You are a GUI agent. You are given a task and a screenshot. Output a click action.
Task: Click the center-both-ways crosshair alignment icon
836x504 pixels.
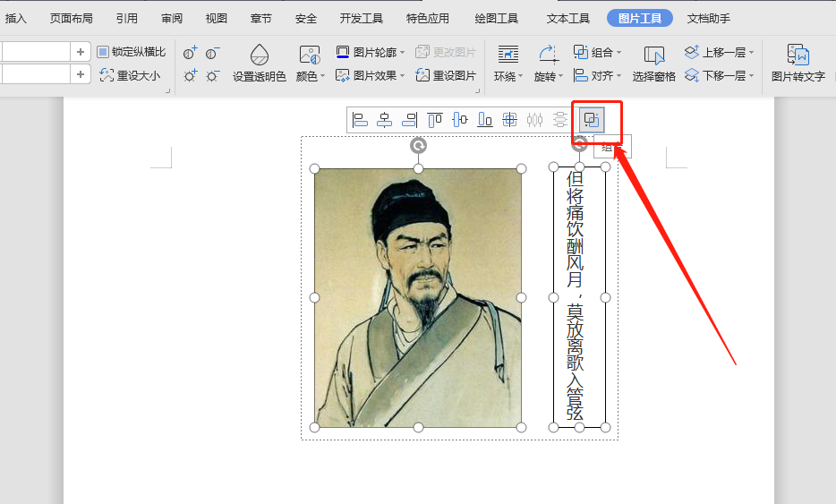(x=509, y=120)
